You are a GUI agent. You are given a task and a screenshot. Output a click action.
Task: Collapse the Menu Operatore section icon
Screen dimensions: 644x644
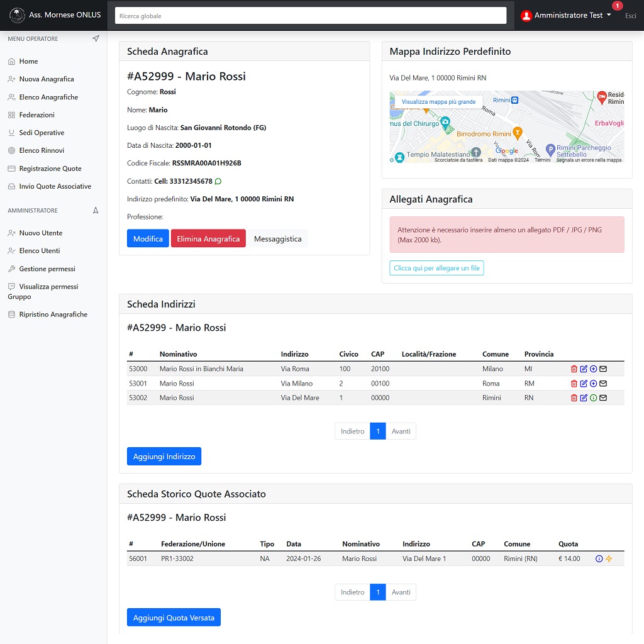pos(96,39)
